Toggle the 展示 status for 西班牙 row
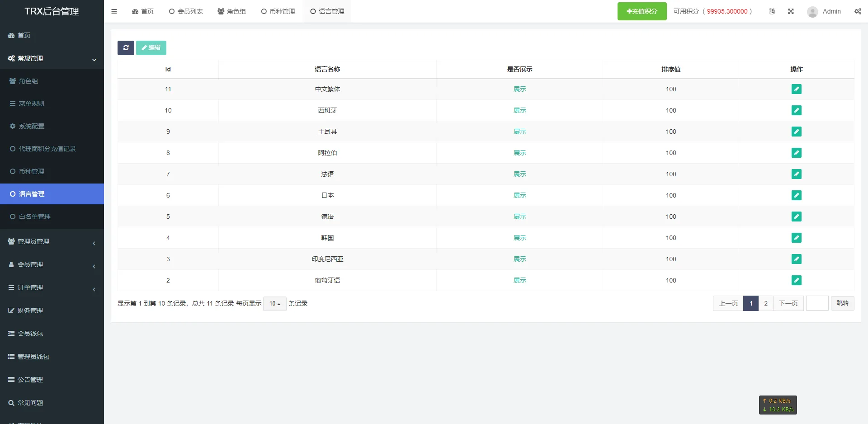The image size is (868, 424). (x=519, y=110)
